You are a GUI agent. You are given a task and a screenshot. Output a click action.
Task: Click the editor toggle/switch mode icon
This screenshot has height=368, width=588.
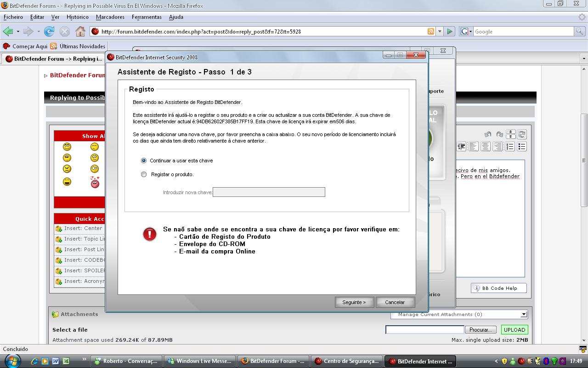(x=522, y=134)
